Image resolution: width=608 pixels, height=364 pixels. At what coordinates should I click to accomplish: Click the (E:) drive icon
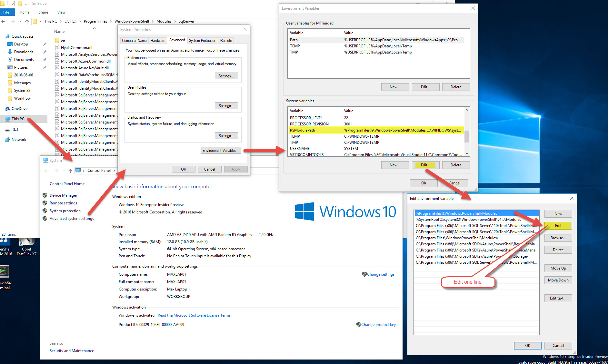7,130
